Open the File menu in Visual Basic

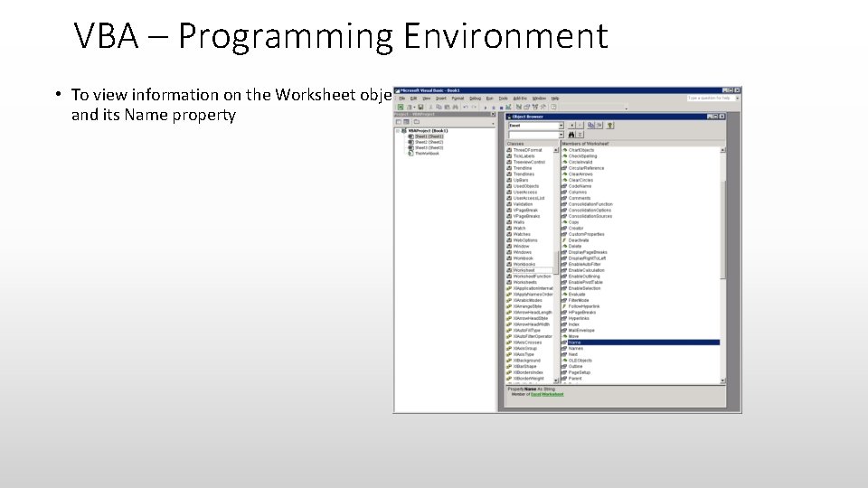401,99
